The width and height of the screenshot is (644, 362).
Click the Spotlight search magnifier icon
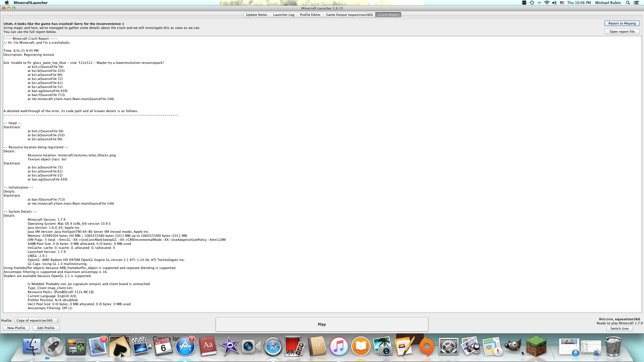pos(628,3)
